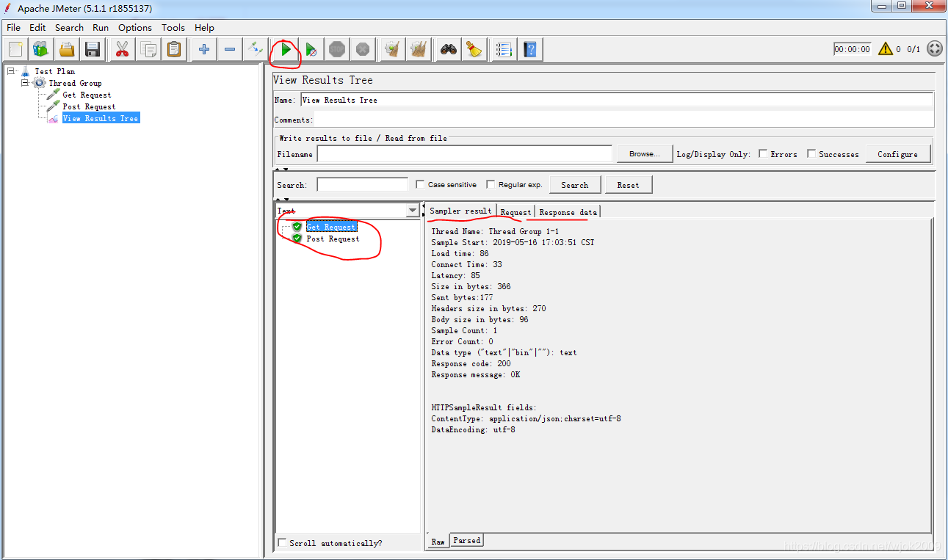948x560 pixels.
Task: Clear results with the broom icon
Action: tap(393, 50)
